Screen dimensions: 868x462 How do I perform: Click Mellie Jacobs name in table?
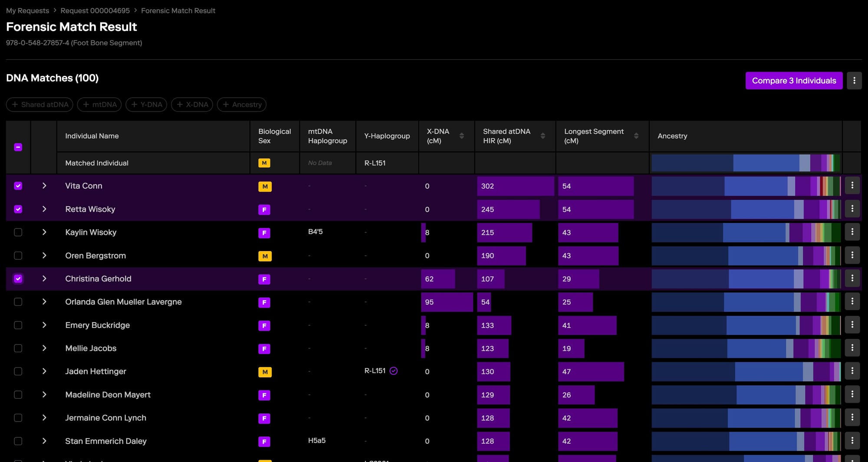point(91,348)
